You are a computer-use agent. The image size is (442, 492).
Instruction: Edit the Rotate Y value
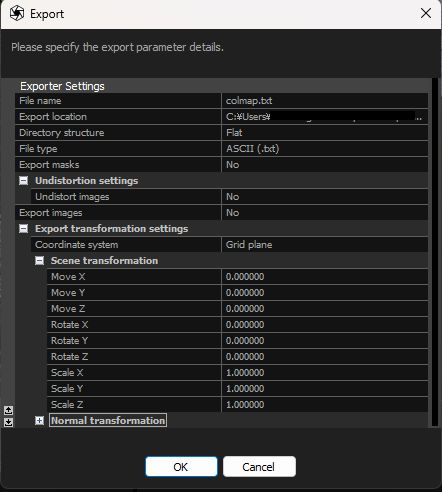[x=325, y=341]
